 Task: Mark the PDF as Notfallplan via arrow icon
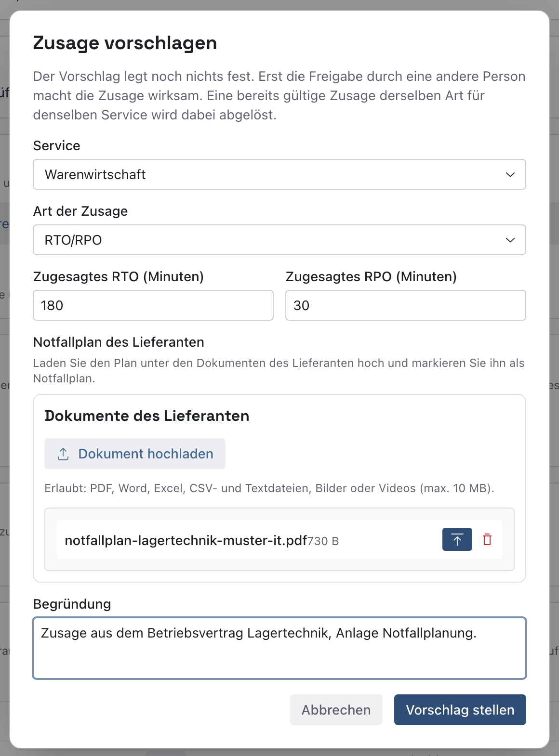pos(457,539)
